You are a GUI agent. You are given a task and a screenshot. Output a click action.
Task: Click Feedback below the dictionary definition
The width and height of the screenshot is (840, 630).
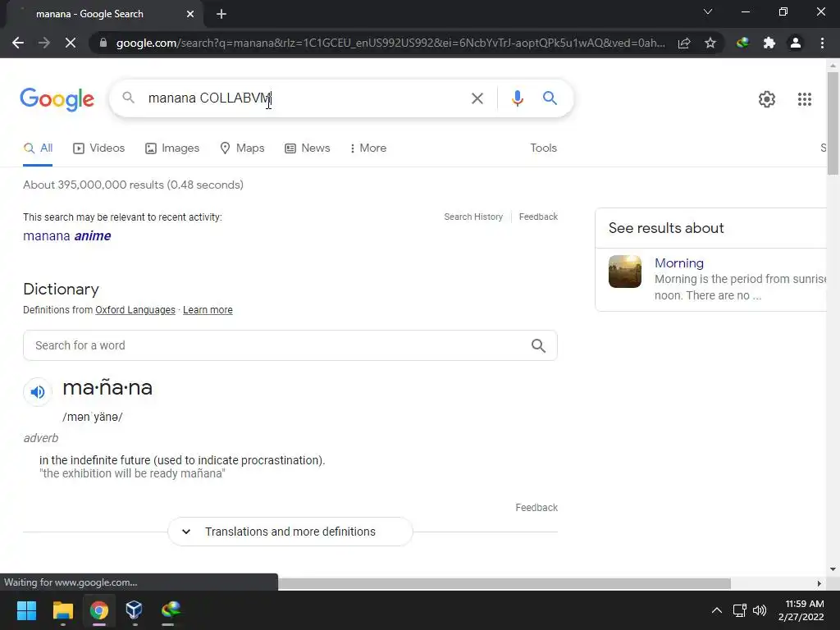[x=536, y=508]
